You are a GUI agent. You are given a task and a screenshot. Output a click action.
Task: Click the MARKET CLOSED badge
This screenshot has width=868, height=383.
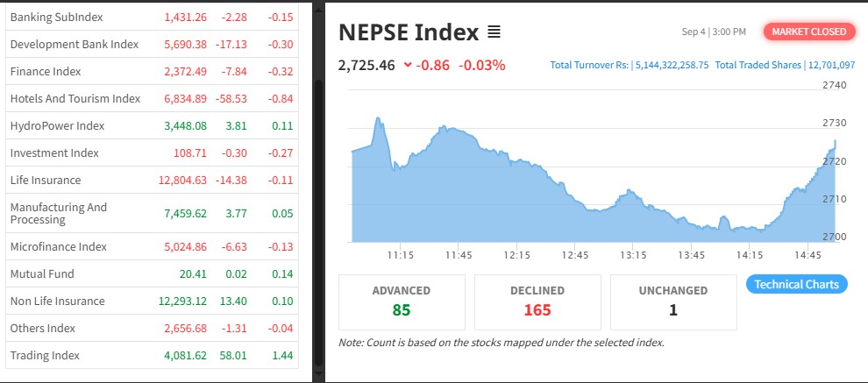point(809,32)
